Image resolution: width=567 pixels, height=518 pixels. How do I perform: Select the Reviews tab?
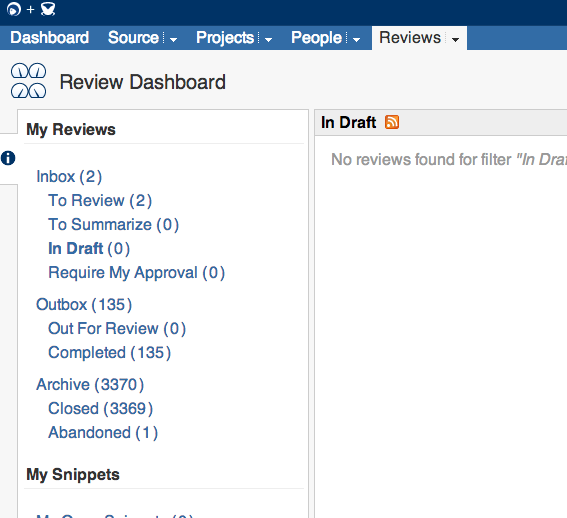tap(410, 38)
